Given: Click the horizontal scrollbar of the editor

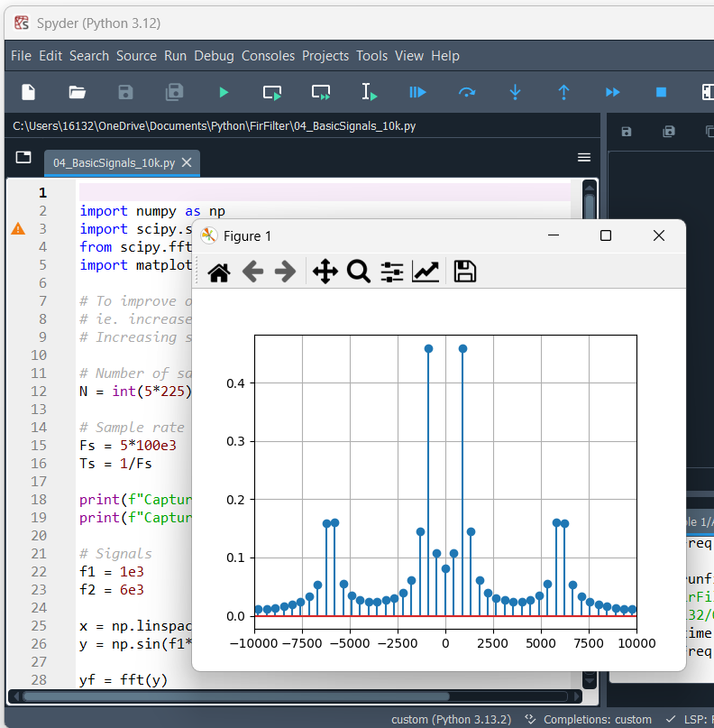Looking at the screenshot, I should (236, 696).
